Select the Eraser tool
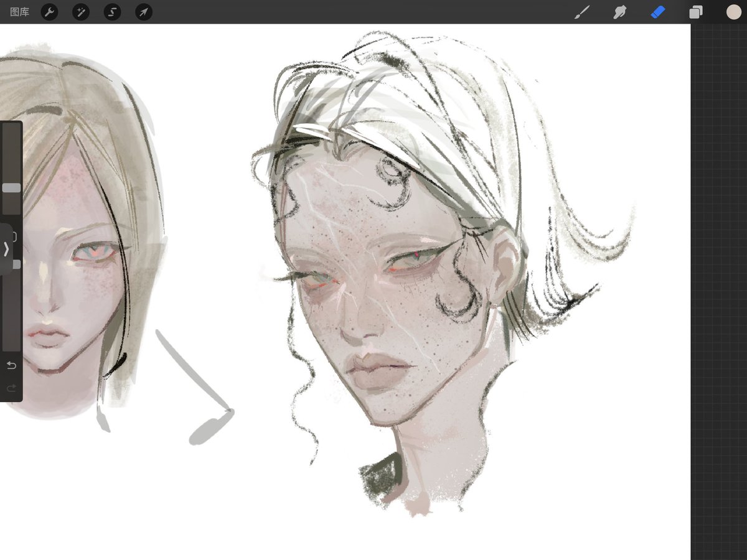This screenshot has width=747, height=560. 658,12
